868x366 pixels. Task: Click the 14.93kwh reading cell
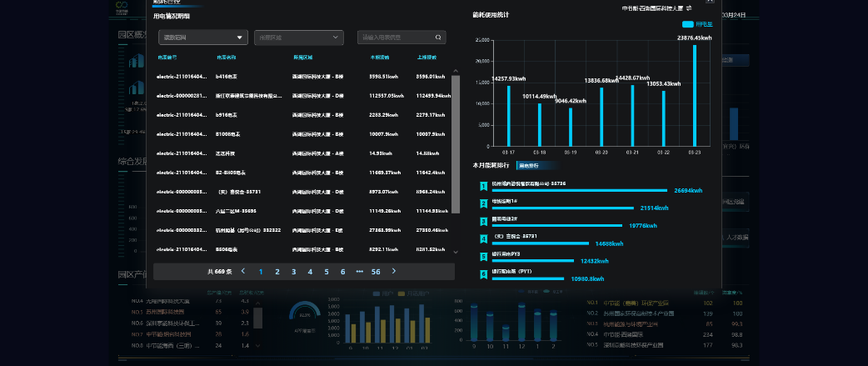(x=381, y=153)
